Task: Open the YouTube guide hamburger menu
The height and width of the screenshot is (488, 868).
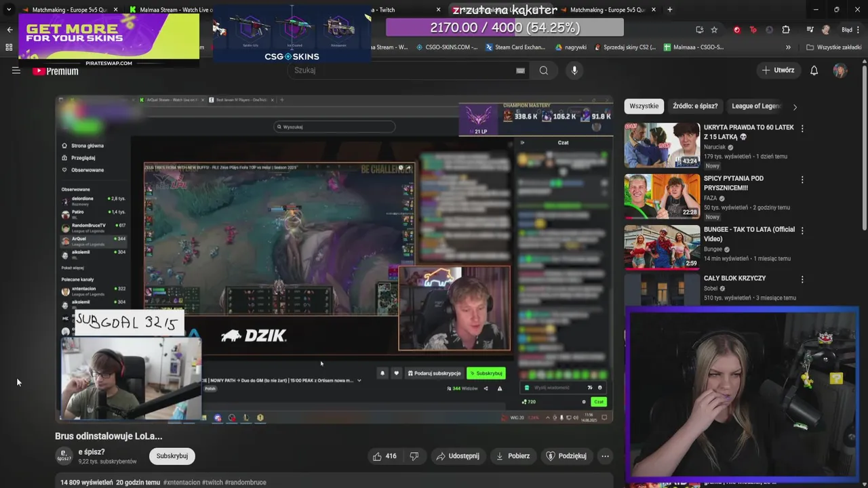Action: click(x=16, y=70)
